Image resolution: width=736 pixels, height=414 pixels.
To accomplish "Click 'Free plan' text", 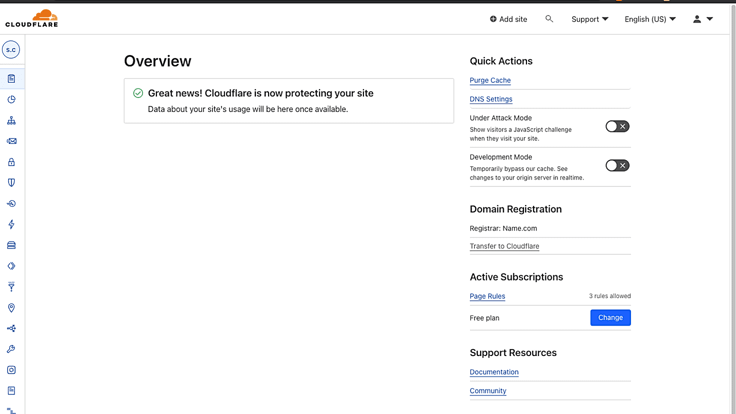I will [484, 318].
